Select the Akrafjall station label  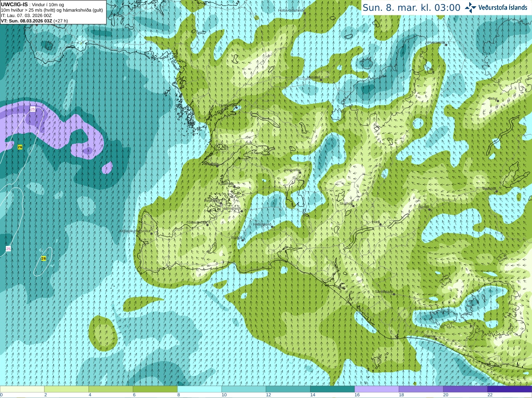[212, 164]
